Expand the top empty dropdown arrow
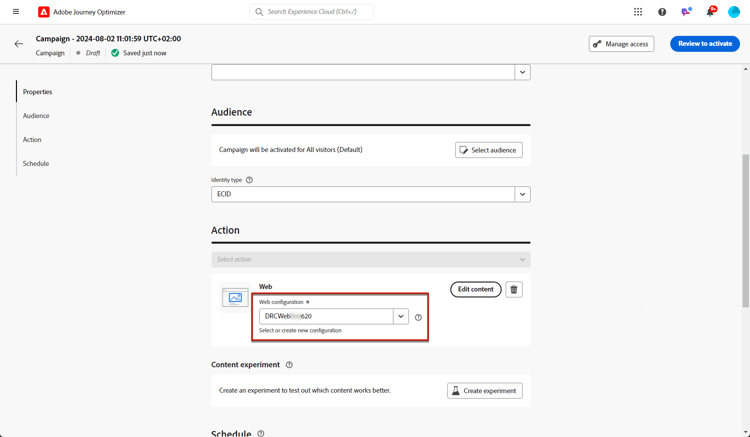 [522, 73]
